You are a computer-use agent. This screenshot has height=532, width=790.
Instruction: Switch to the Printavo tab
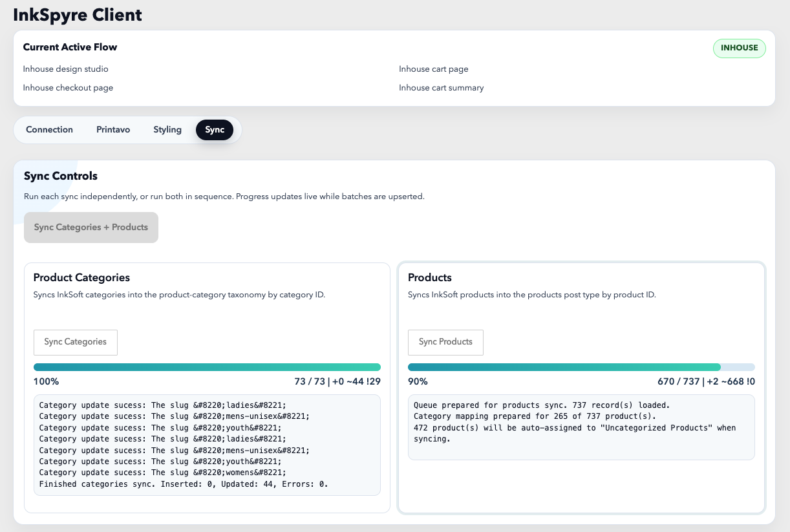coord(113,129)
